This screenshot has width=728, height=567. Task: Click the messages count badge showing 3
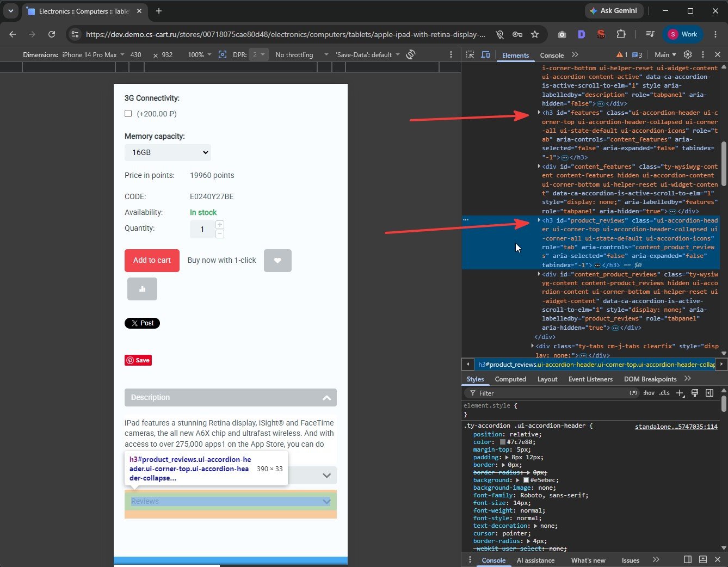pos(637,55)
